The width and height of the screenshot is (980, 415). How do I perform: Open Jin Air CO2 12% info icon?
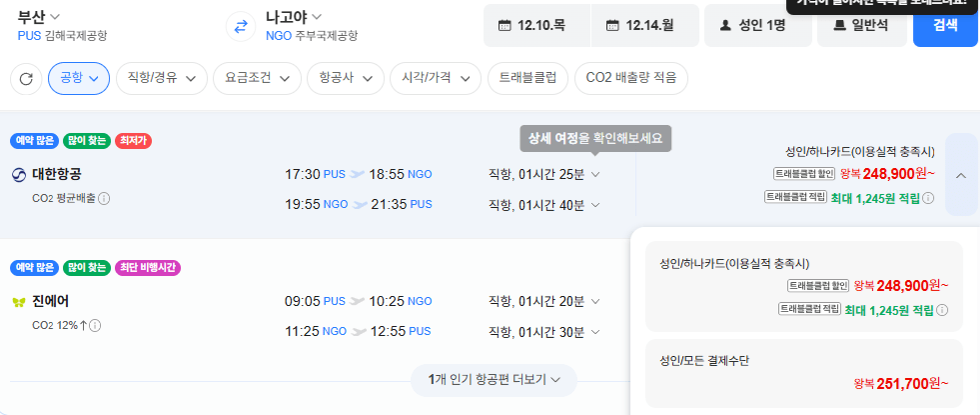[96, 325]
